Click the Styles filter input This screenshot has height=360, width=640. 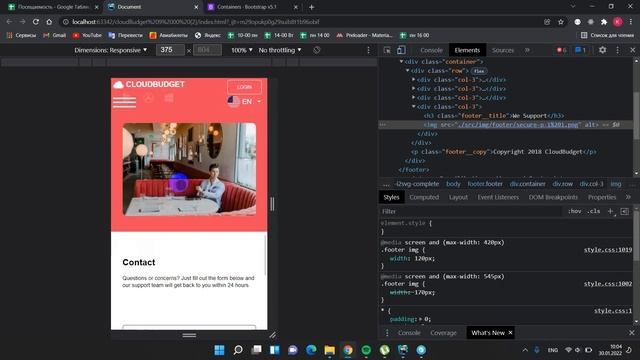click(x=471, y=211)
